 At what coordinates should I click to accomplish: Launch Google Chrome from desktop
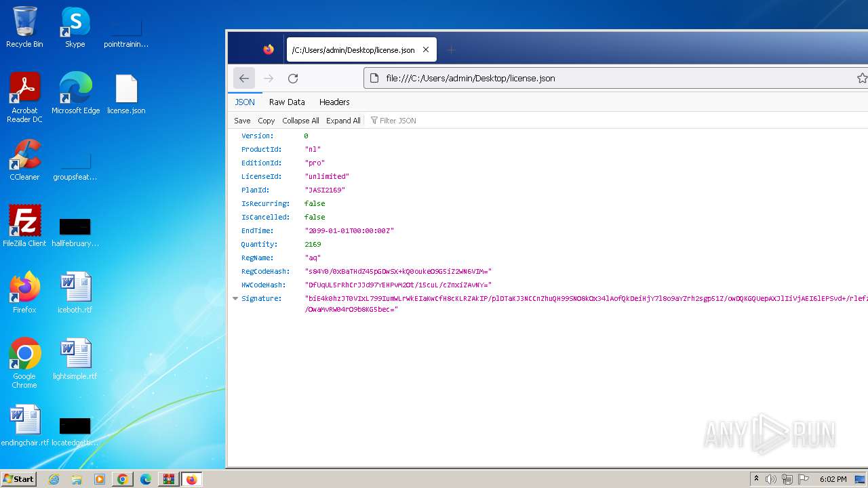click(24, 363)
